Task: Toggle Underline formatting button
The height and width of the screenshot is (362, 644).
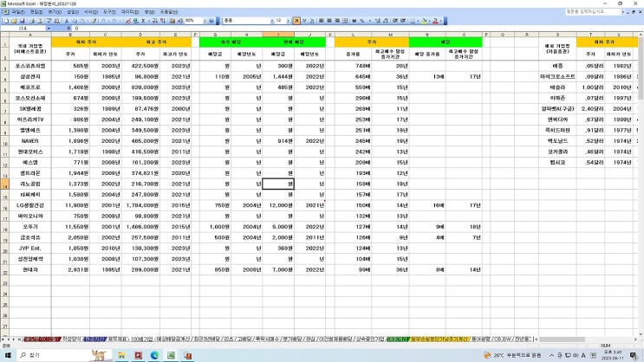Action: pos(312,21)
